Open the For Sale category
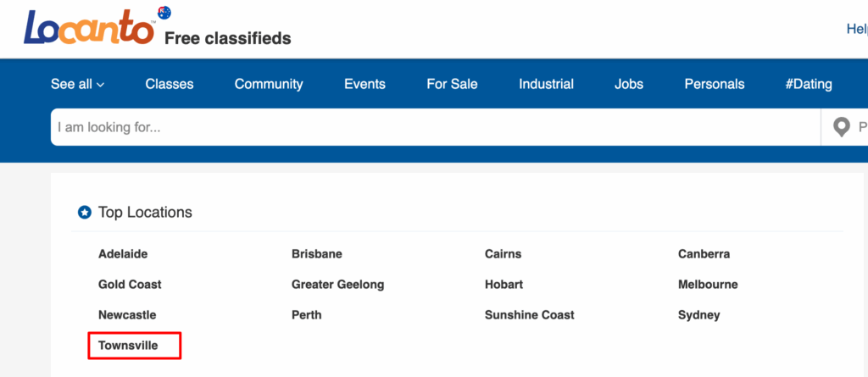The image size is (868, 377). coord(453,84)
